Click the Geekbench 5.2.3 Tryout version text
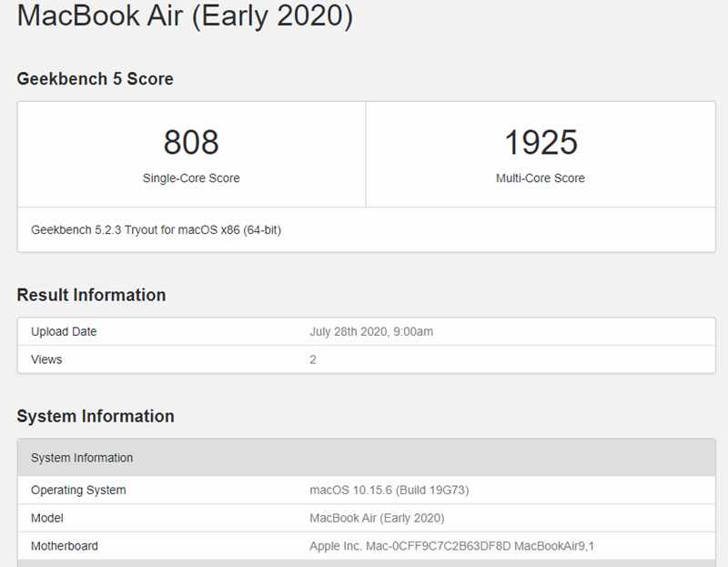Viewport: 728px width, 567px height. click(x=156, y=230)
